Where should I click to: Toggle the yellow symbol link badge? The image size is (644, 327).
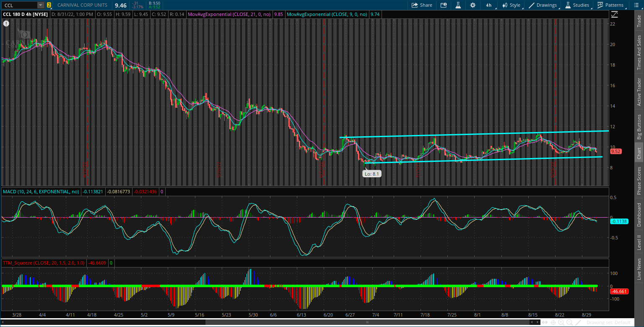[49, 5]
